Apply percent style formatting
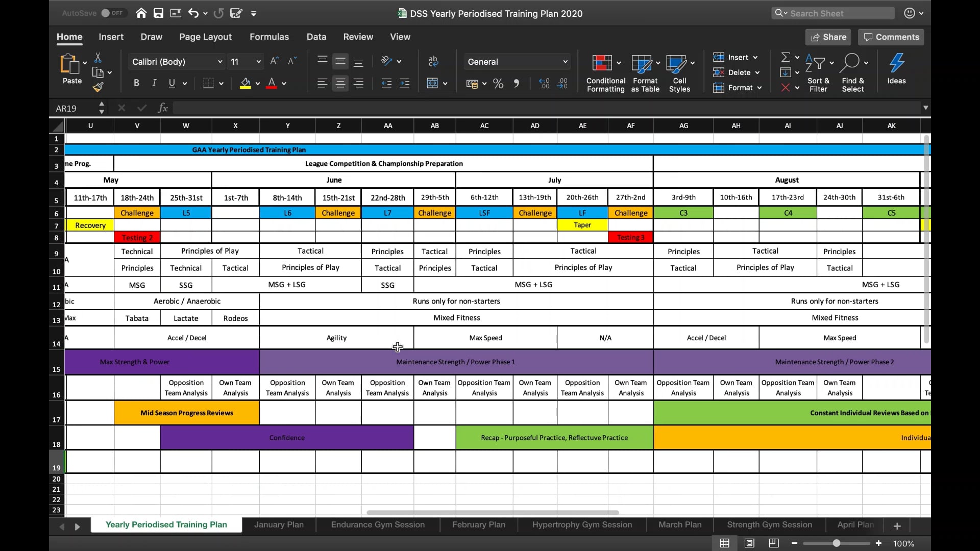The height and width of the screenshot is (551, 980). (x=498, y=83)
